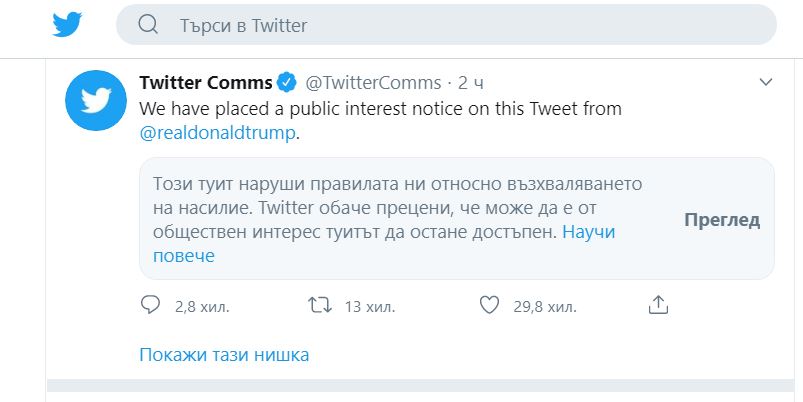Screen dimensions: 803x402
Task: Click the Twitter Comms display name
Action: click(206, 82)
